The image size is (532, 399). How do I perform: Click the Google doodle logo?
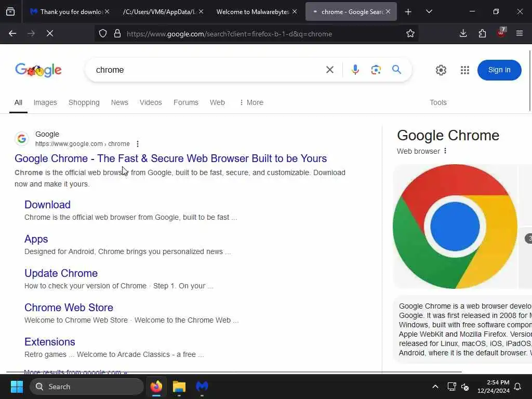coord(38,70)
